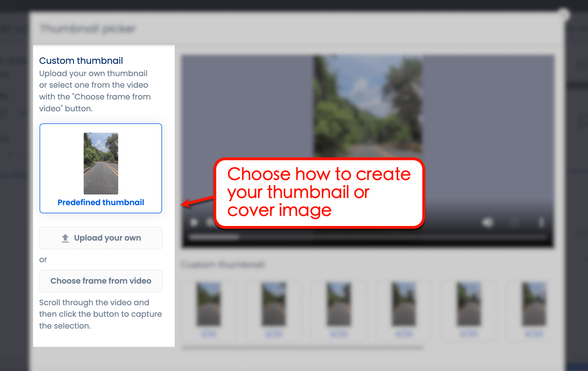
Task: Click the pause/skip control beside the play button
Action: [209, 223]
